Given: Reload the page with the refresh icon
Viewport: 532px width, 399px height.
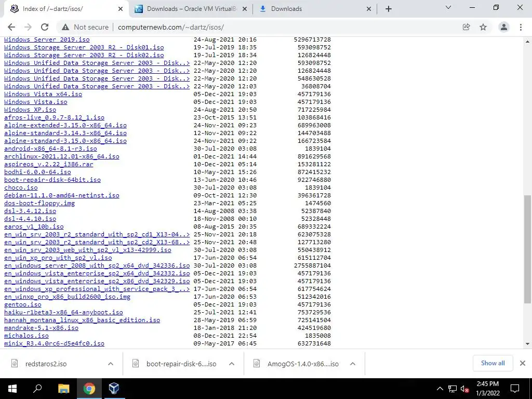Looking at the screenshot, I should click(45, 27).
